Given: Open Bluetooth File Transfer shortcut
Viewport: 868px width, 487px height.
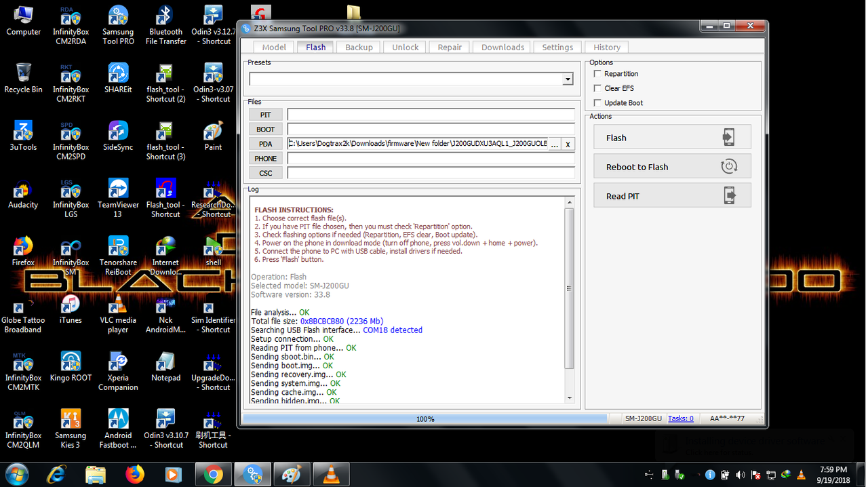Looking at the screenshot, I should pyautogui.click(x=165, y=25).
